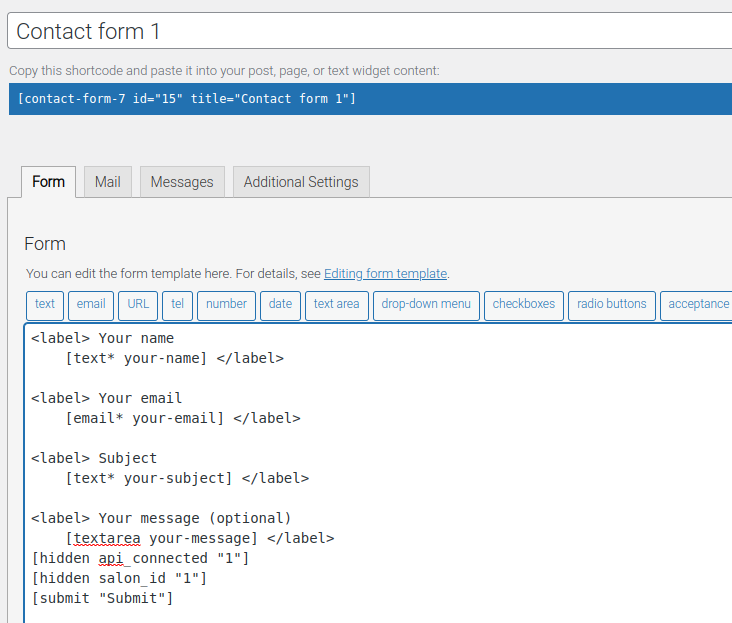Open the Mail tab
This screenshot has height=623, width=732.
coord(108,182)
